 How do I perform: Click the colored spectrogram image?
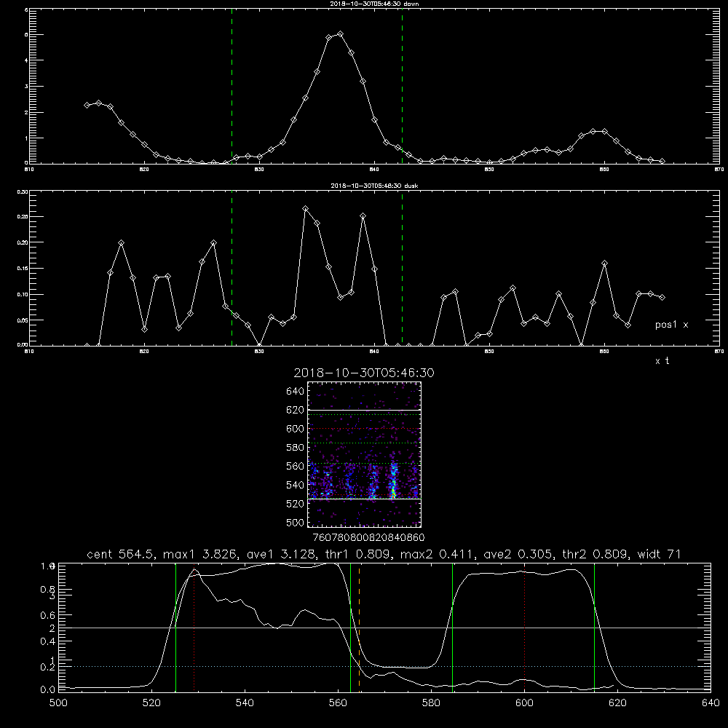point(364,454)
